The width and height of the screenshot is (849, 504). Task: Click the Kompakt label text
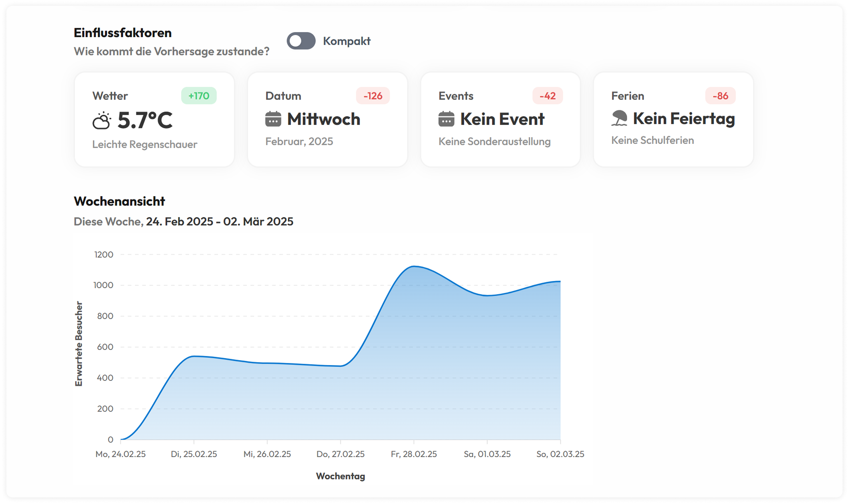346,41
